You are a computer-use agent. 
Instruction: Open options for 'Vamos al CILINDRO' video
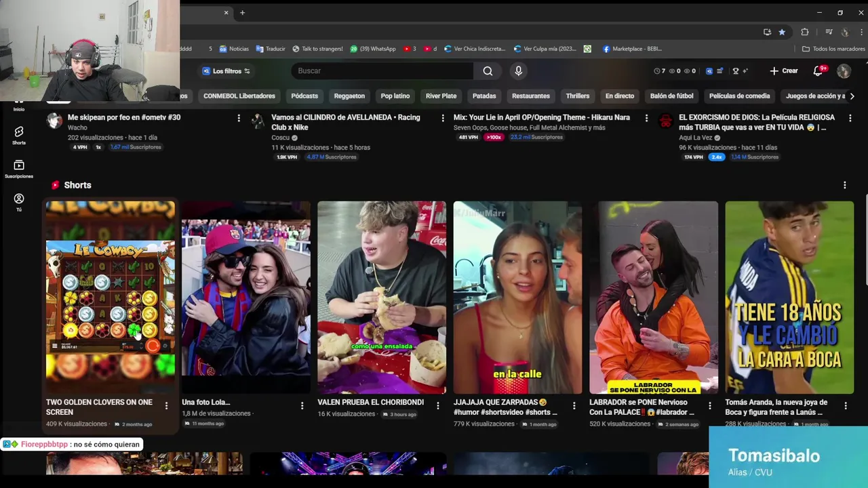pyautogui.click(x=443, y=118)
